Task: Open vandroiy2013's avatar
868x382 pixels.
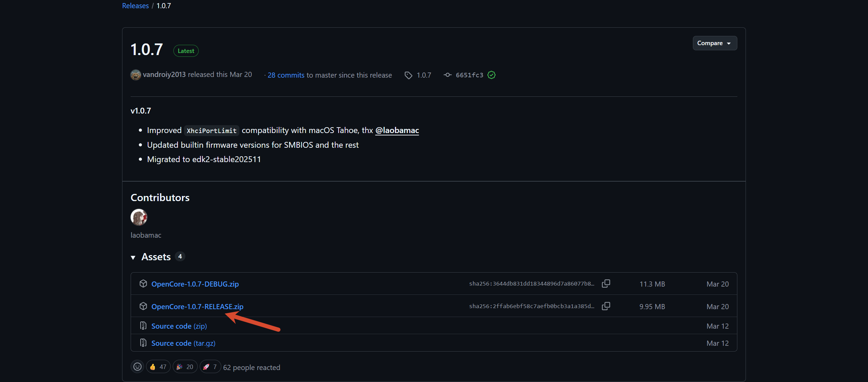Action: tap(135, 75)
